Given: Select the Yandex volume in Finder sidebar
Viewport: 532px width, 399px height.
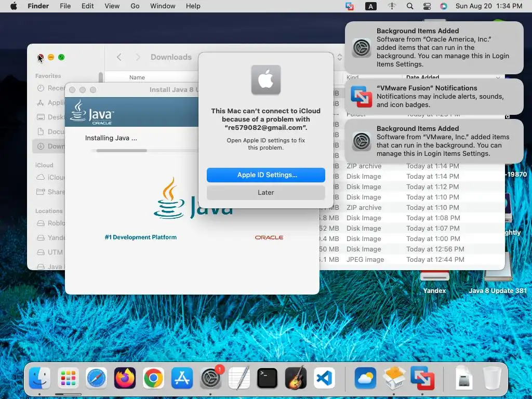Looking at the screenshot, I should [50, 237].
